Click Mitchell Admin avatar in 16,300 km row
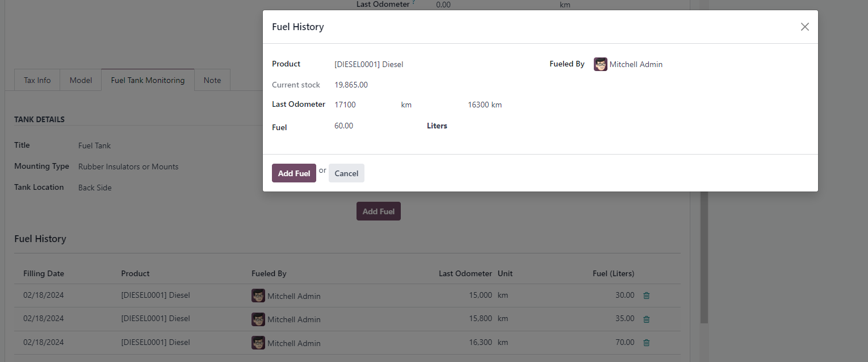 coord(258,343)
